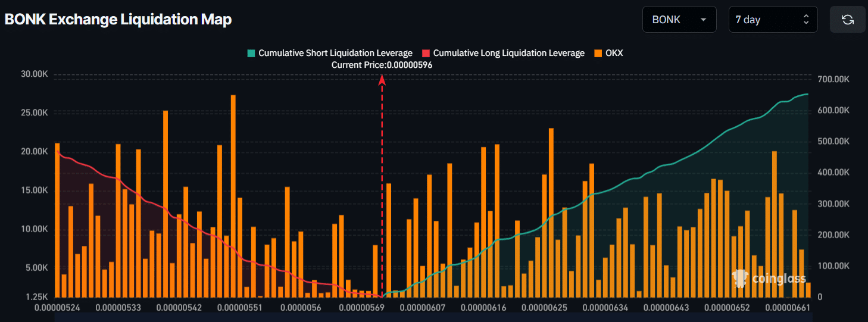Click the red legend square for Long Liquidation
The height and width of the screenshot is (322, 868).
pyautogui.click(x=426, y=53)
